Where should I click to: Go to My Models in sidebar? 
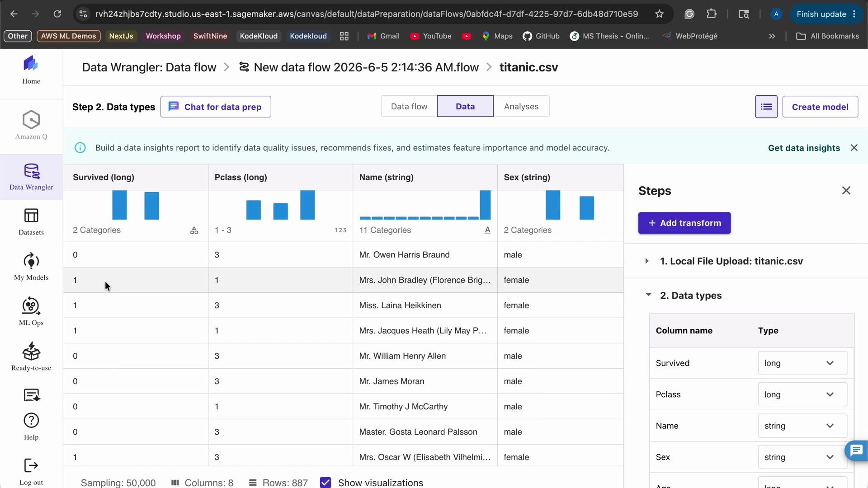click(x=31, y=267)
